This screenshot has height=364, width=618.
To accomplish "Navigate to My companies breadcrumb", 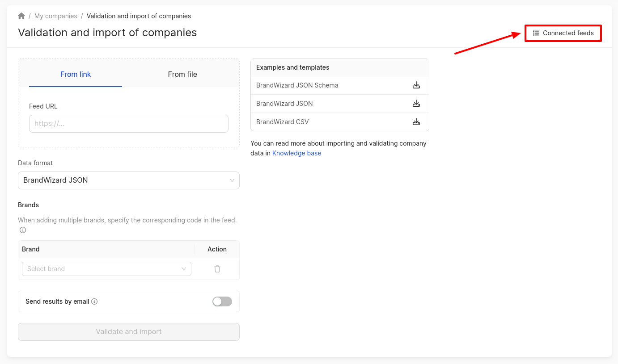I will tap(56, 16).
